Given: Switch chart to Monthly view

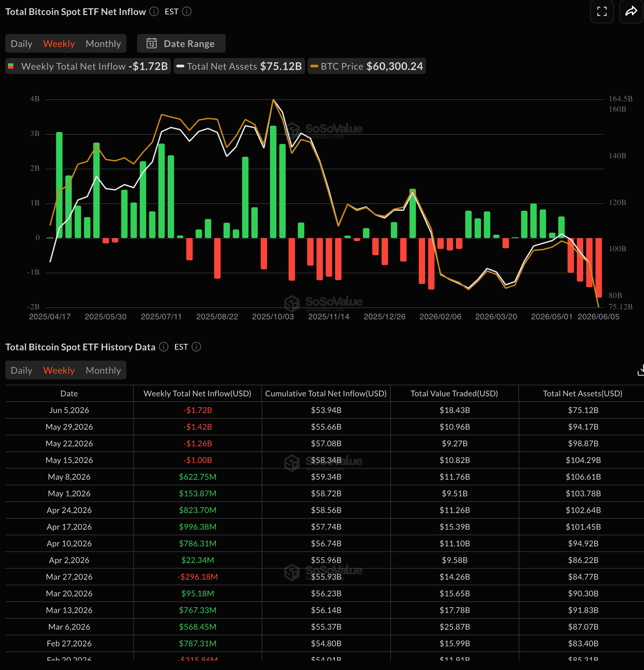Looking at the screenshot, I should tap(103, 44).
